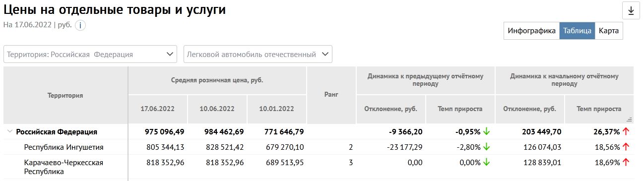Click the green down arrow beside -0,95%

pyautogui.click(x=486, y=131)
